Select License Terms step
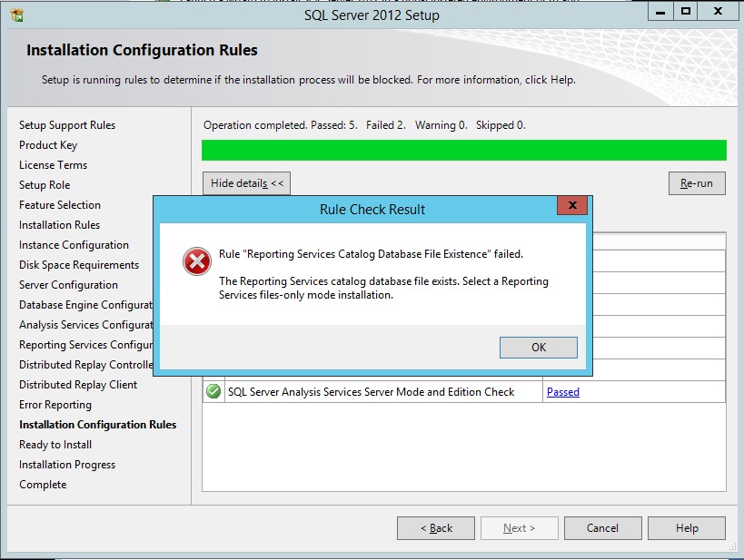The image size is (744, 560). click(x=53, y=165)
